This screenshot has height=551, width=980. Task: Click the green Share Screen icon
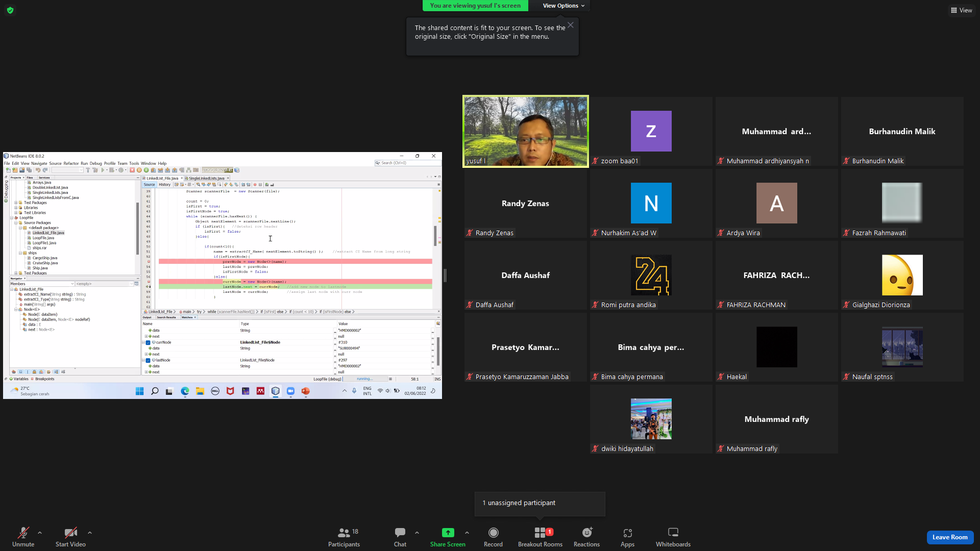point(448,533)
